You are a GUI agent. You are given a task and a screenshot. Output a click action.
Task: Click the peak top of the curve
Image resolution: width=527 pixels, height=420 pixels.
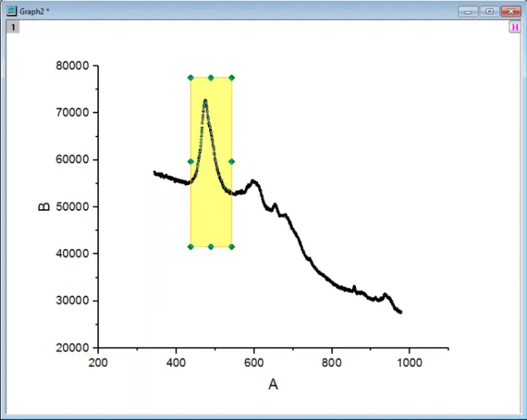205,100
